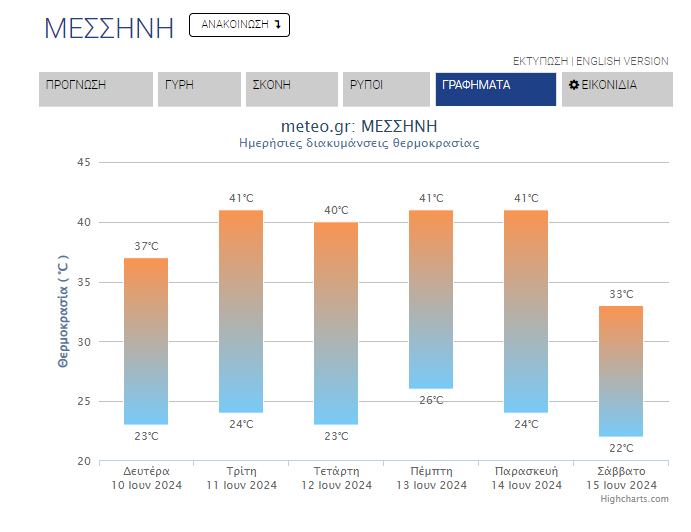
Task: Click the 40°C label above Τετάρτη bar
Action: 336,210
